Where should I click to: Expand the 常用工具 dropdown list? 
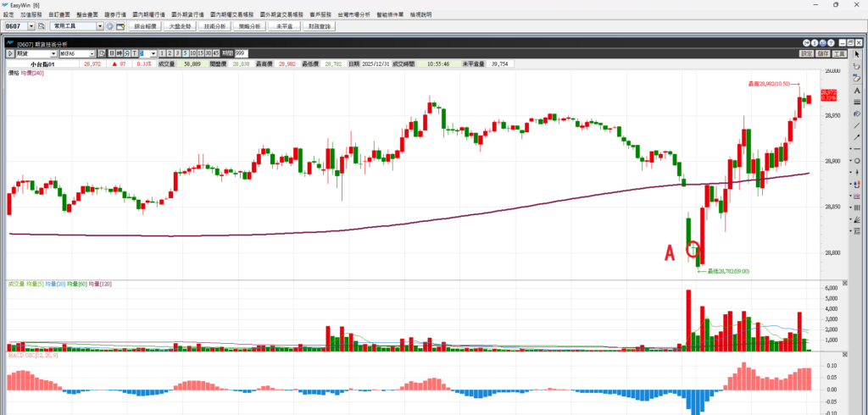(x=100, y=27)
